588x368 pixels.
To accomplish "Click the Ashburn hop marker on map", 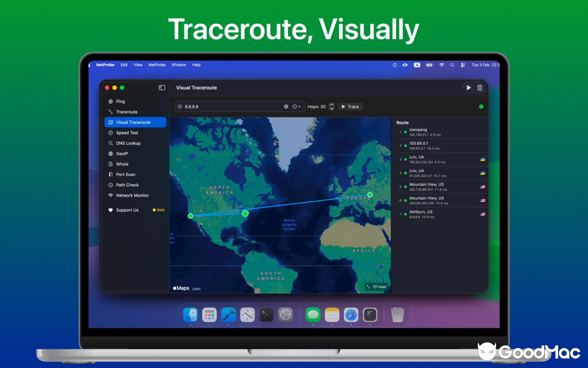I will (245, 213).
